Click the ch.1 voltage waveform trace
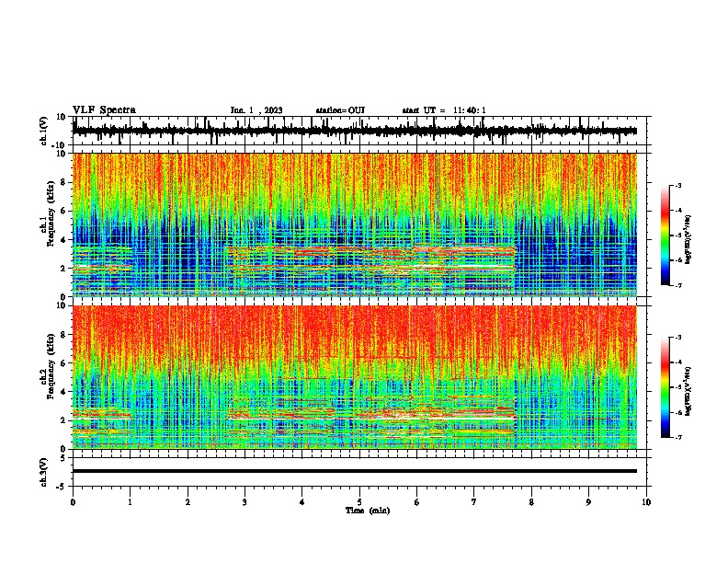This screenshot has height=563, width=728. pyautogui.click(x=355, y=131)
